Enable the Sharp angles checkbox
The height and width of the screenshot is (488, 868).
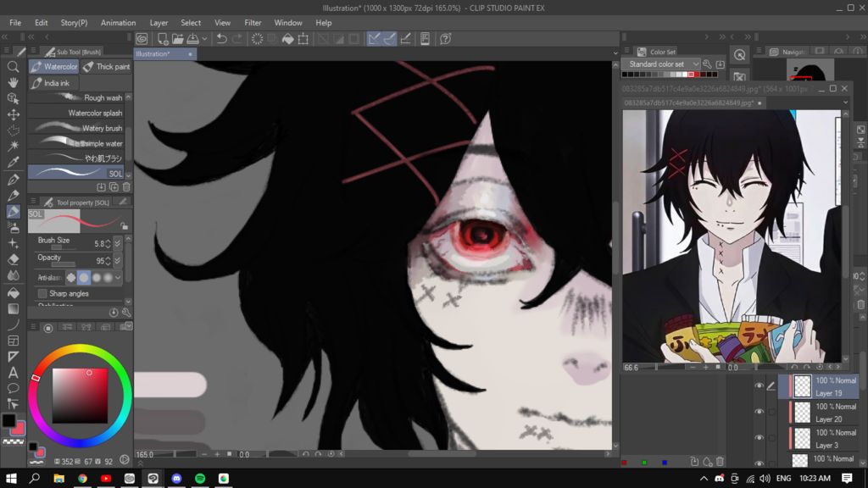42,293
